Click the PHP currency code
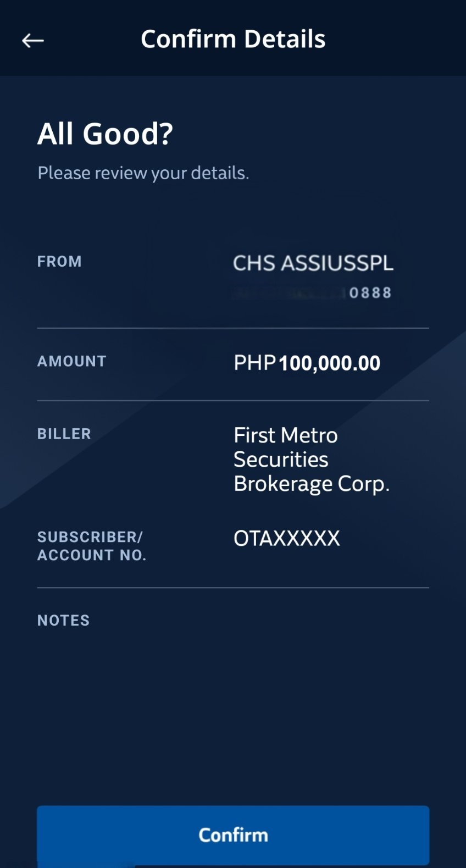The width and height of the screenshot is (466, 868). click(x=254, y=363)
